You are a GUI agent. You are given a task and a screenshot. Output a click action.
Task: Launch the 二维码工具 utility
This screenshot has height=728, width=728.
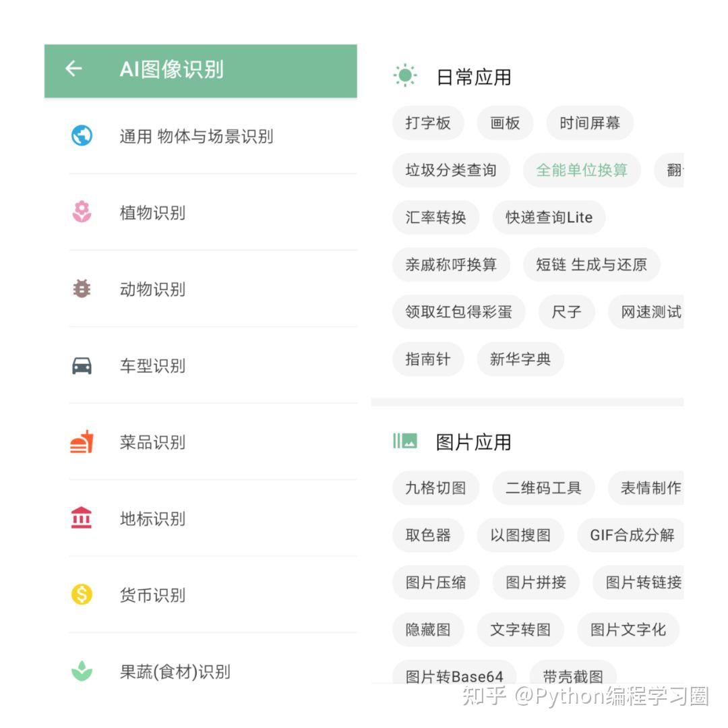click(543, 488)
